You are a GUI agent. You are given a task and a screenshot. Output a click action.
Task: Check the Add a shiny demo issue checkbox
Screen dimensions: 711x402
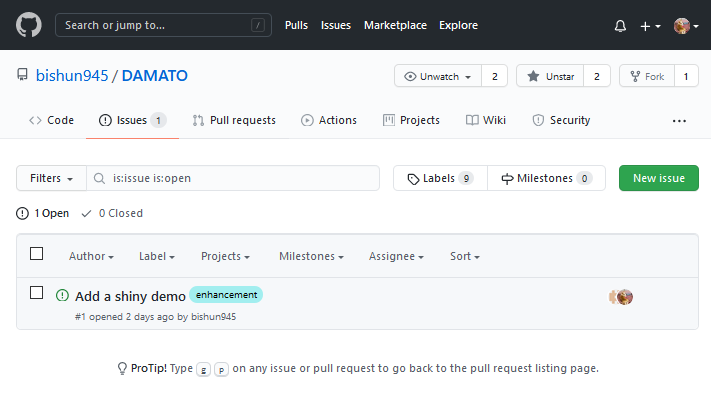click(x=36, y=293)
